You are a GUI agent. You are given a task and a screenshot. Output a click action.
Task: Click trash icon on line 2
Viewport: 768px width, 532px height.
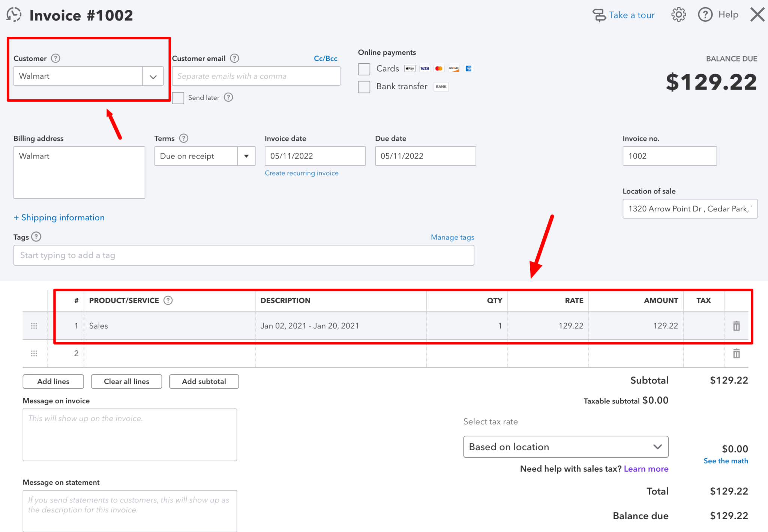736,354
